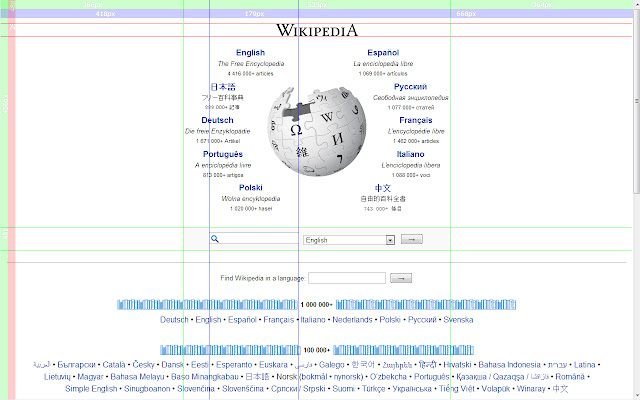This screenshot has height=400, width=640.
Task: Open Bahasa Melayu language link
Action: point(137,377)
